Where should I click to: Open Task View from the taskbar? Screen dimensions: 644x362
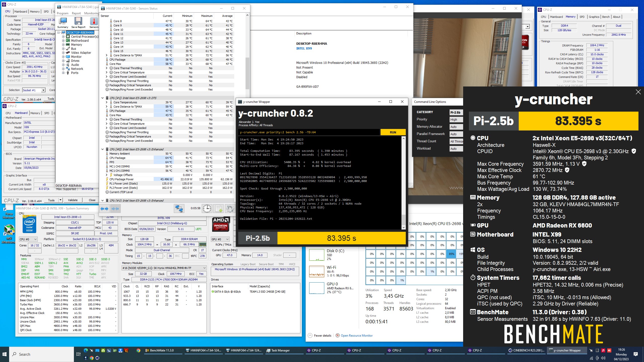pos(78,354)
